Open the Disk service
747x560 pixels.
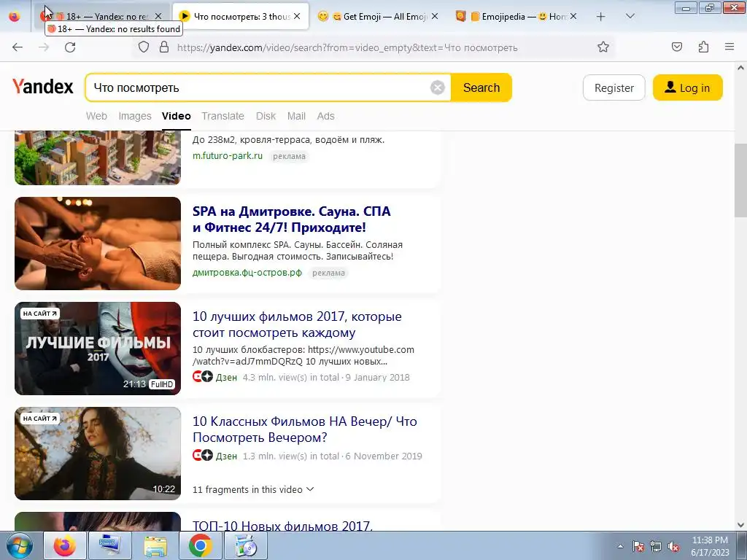click(266, 116)
